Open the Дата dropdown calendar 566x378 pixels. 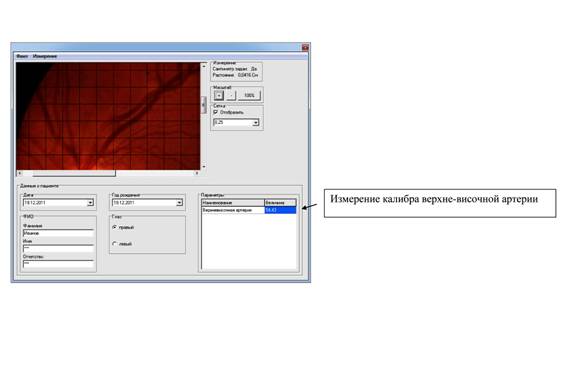pyautogui.click(x=90, y=203)
